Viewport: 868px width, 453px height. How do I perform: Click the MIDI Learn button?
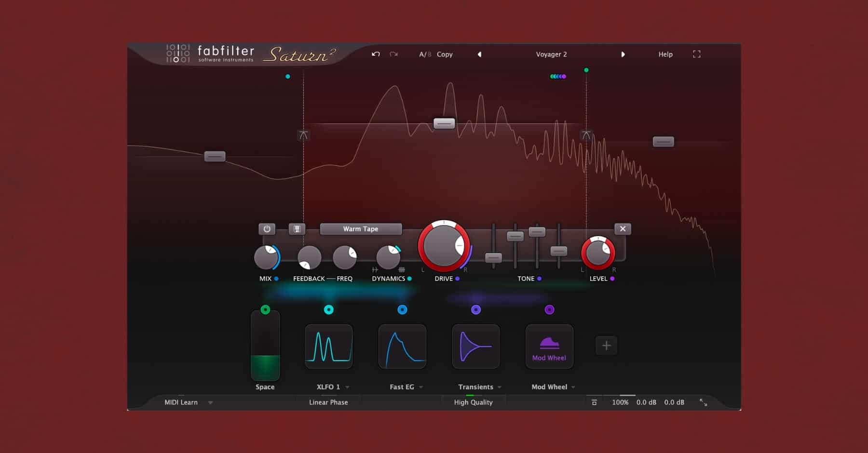(181, 402)
